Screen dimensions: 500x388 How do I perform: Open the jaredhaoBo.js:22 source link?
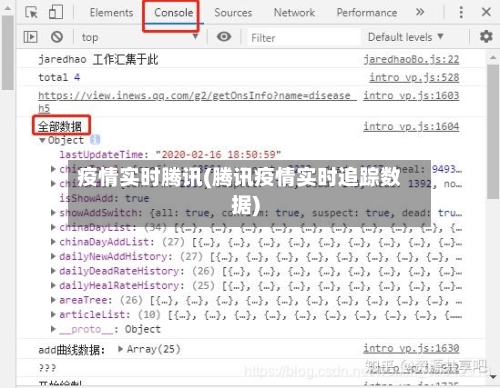click(411, 60)
